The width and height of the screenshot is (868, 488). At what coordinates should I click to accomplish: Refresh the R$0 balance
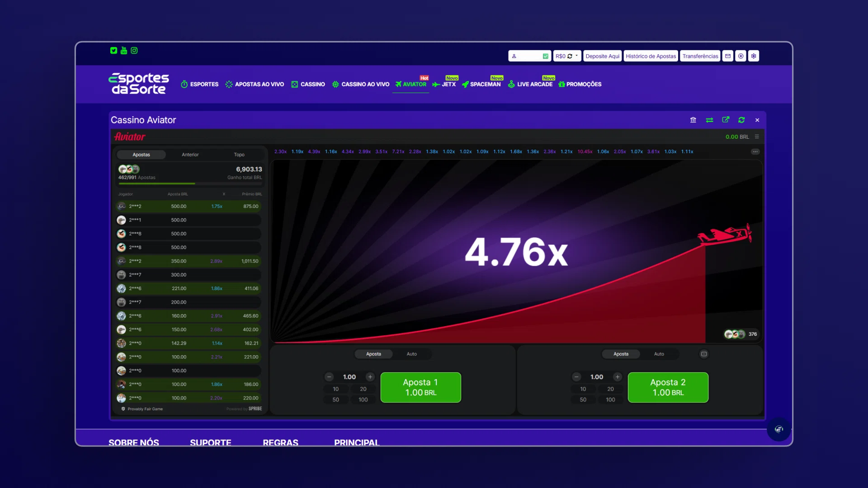[570, 56]
